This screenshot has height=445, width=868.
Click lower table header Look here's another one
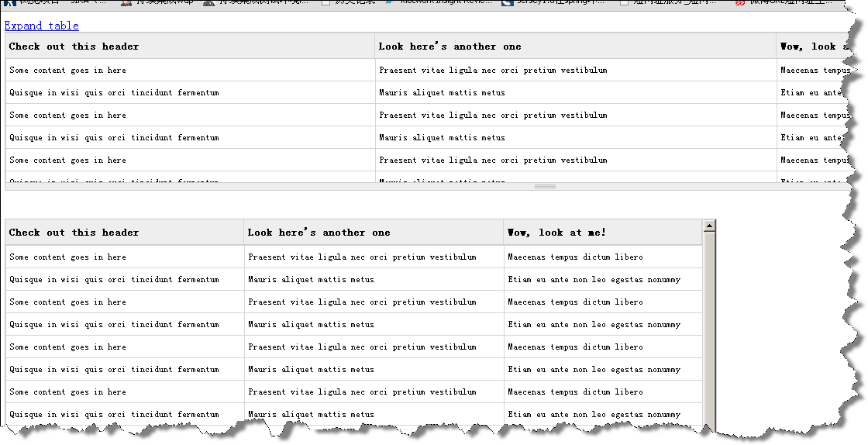[x=374, y=233]
